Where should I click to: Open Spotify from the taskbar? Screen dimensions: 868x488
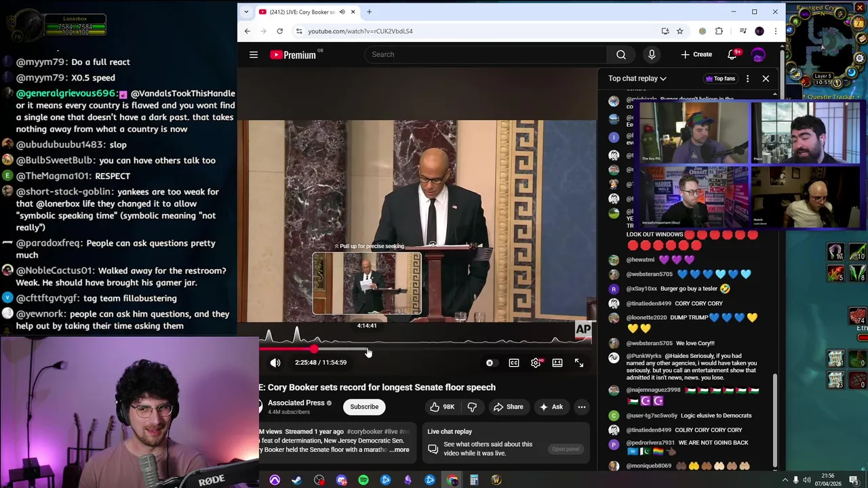(363, 481)
